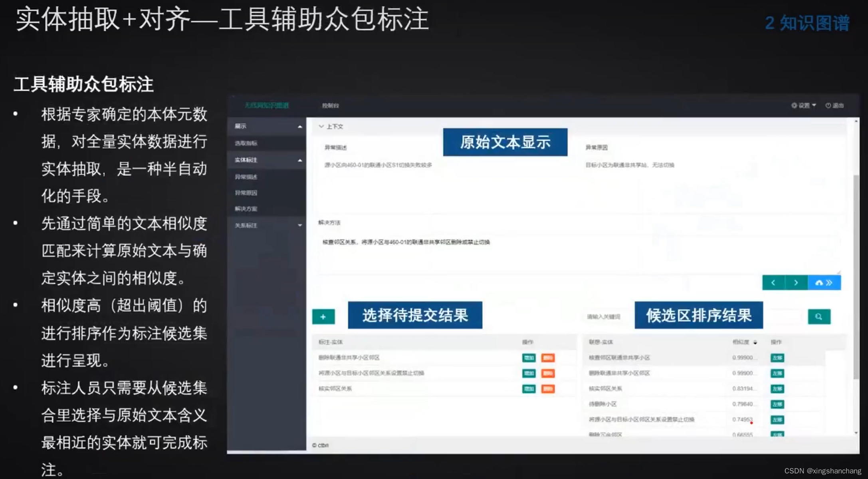Click 左移 for 核查邻区联通非共享小区 candidate

click(x=777, y=358)
